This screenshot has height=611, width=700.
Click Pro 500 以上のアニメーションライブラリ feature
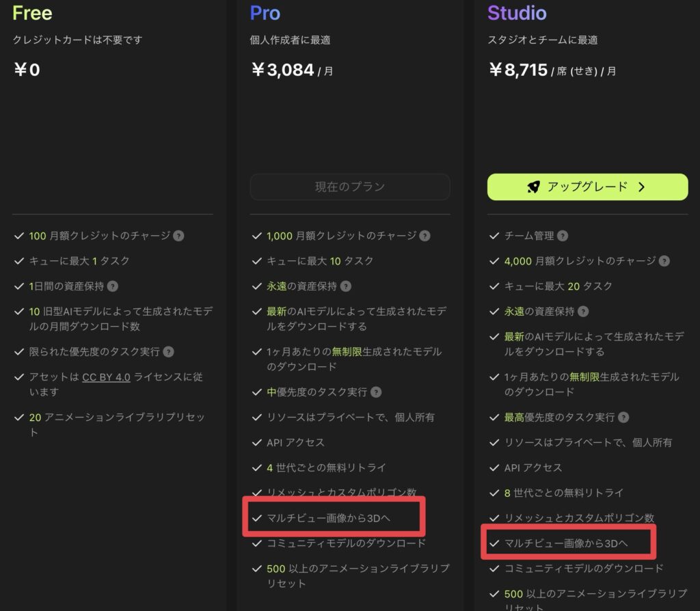pyautogui.click(x=358, y=575)
